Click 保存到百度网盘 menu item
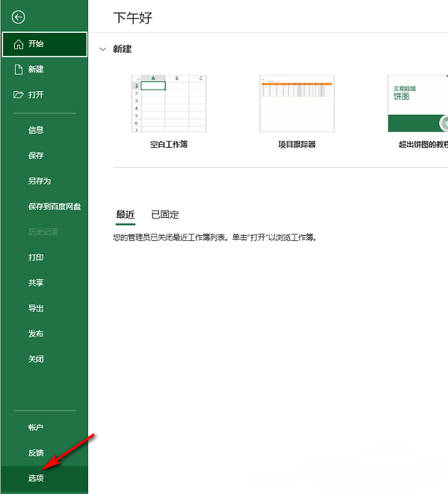The image size is (448, 494). pos(55,207)
